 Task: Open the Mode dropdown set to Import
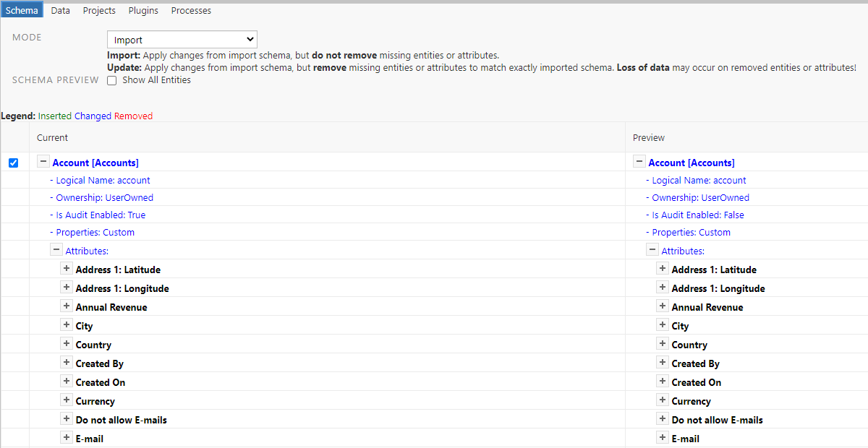pyautogui.click(x=182, y=40)
